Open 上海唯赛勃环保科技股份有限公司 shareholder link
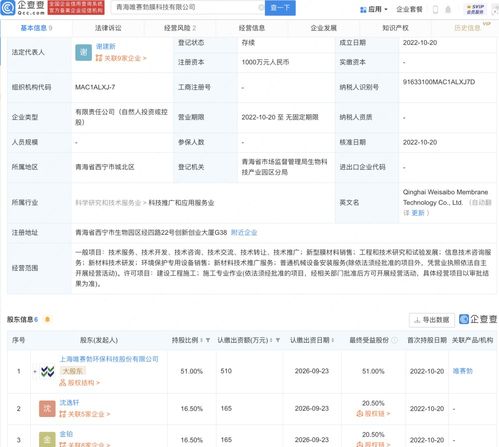The width and height of the screenshot is (499, 447). point(109,359)
